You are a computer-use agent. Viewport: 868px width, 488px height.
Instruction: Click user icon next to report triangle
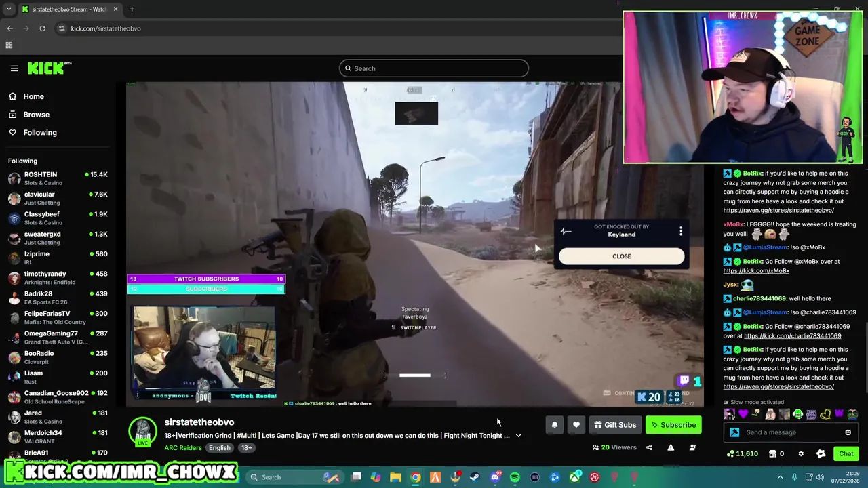click(x=692, y=447)
